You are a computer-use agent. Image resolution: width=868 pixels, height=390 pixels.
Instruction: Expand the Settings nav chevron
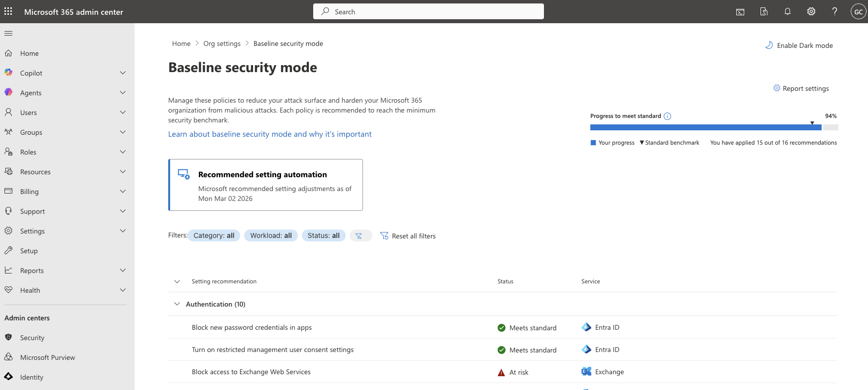(123, 231)
